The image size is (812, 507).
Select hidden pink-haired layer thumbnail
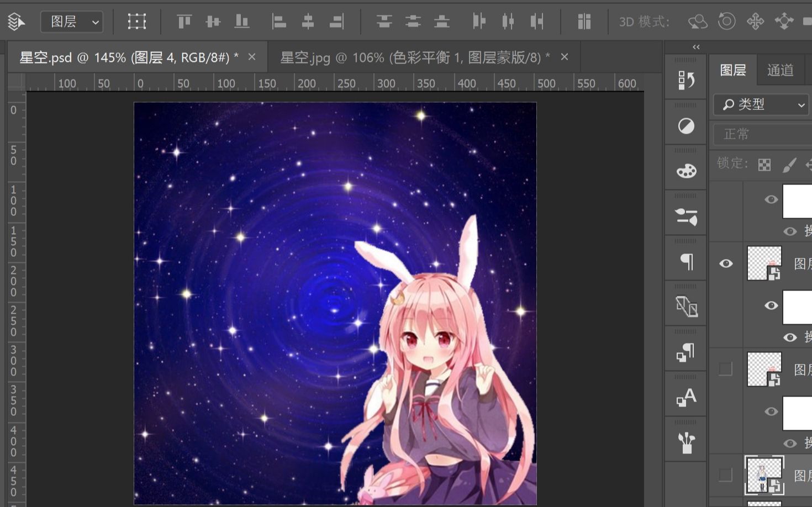tap(764, 369)
